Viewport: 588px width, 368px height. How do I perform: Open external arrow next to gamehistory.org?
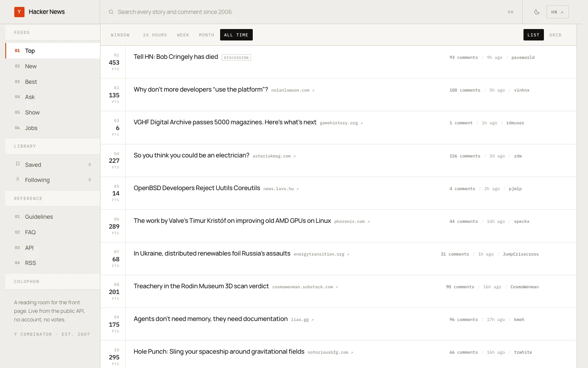click(361, 123)
